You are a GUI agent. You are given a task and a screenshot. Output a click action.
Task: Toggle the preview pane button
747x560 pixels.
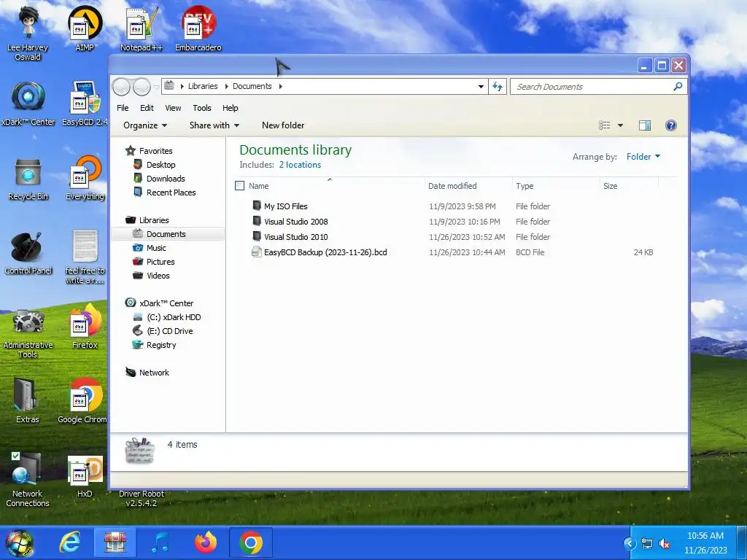click(645, 125)
